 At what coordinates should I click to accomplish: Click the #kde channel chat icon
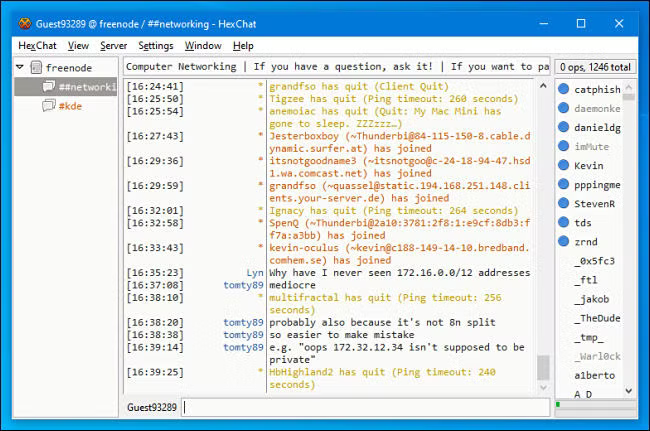click(x=49, y=105)
